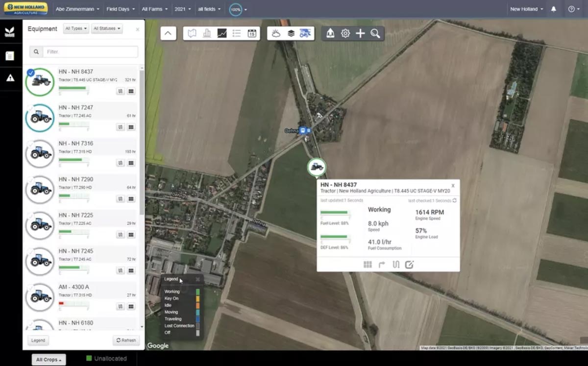The height and width of the screenshot is (366, 588).
Task: Click the Traveling blue legend swatch
Action: (198, 319)
